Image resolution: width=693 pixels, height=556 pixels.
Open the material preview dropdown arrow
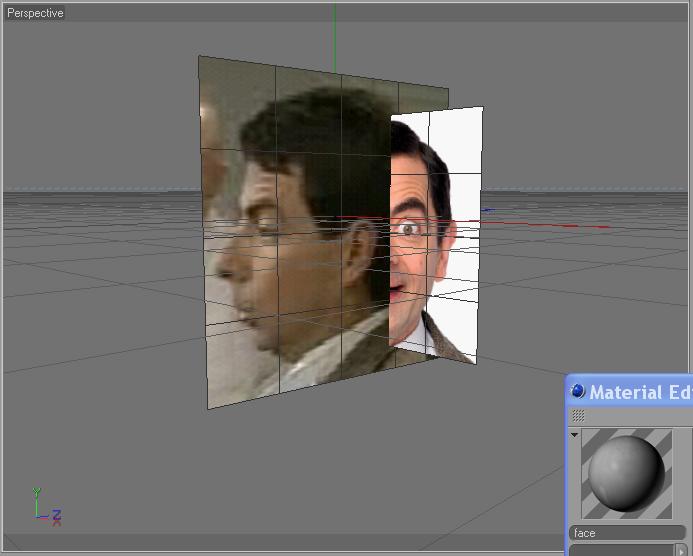tap(574, 435)
